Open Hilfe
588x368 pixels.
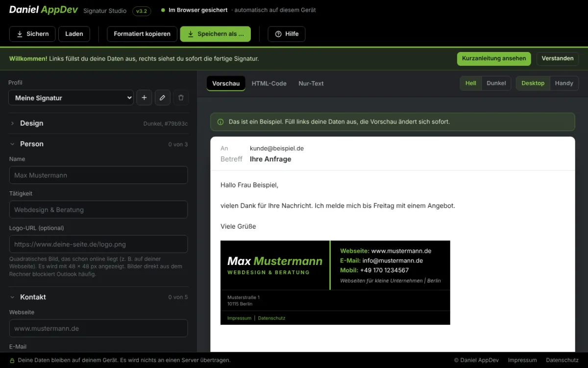[x=287, y=34]
